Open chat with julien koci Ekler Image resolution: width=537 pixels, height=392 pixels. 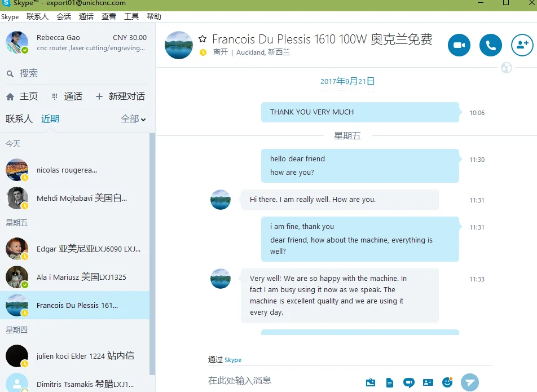point(74,356)
